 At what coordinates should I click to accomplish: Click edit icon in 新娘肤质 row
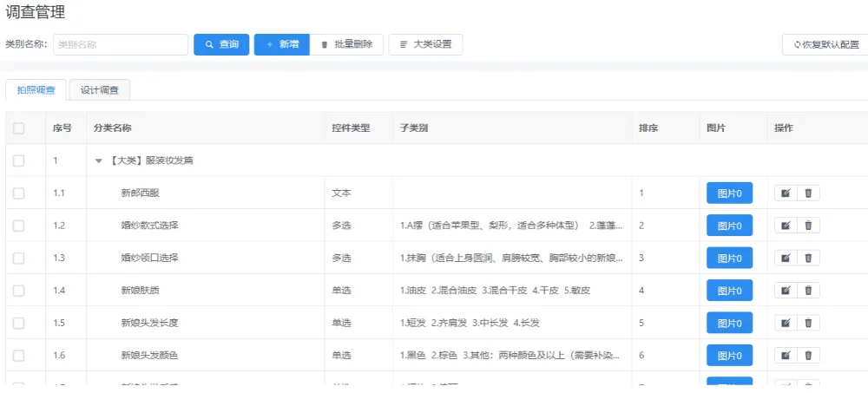pyautogui.click(x=786, y=290)
